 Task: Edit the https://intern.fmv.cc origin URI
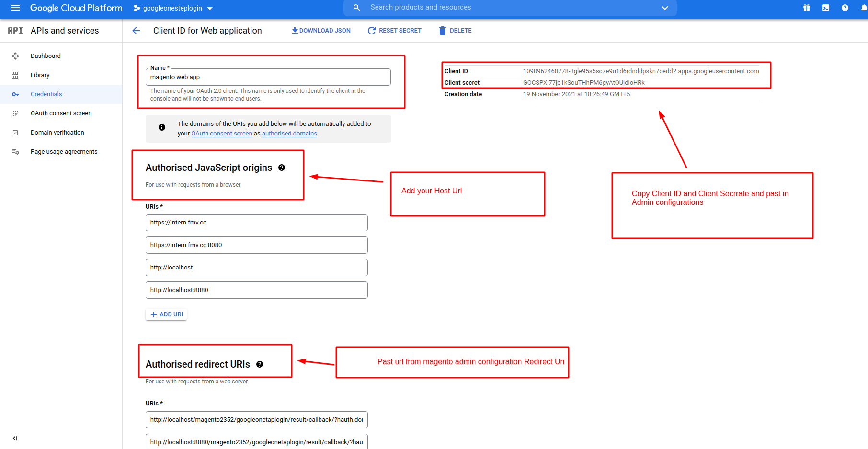257,223
